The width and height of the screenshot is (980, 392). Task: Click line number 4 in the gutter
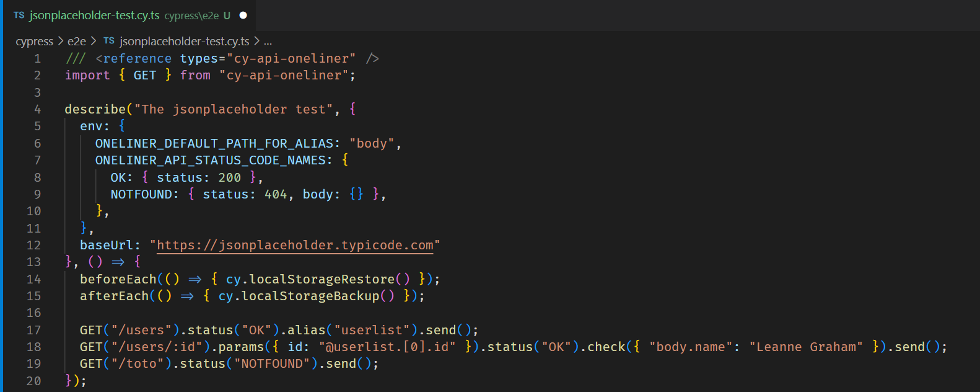pyautogui.click(x=38, y=109)
